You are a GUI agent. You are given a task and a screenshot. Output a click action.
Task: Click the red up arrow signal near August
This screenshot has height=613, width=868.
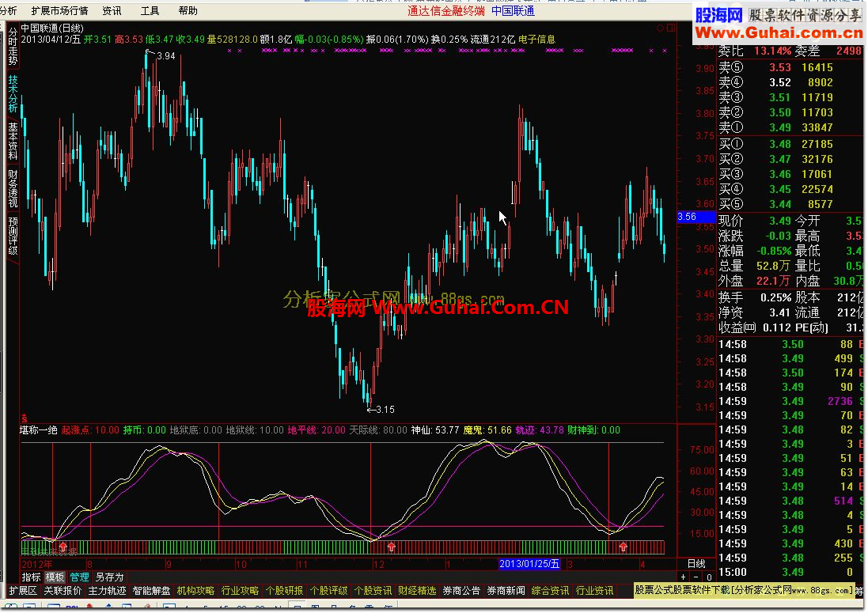tap(63, 547)
